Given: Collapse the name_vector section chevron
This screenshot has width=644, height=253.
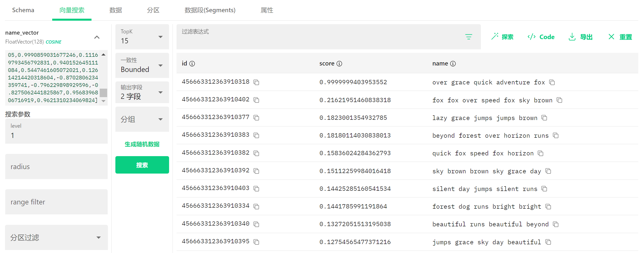Looking at the screenshot, I should pos(97,37).
